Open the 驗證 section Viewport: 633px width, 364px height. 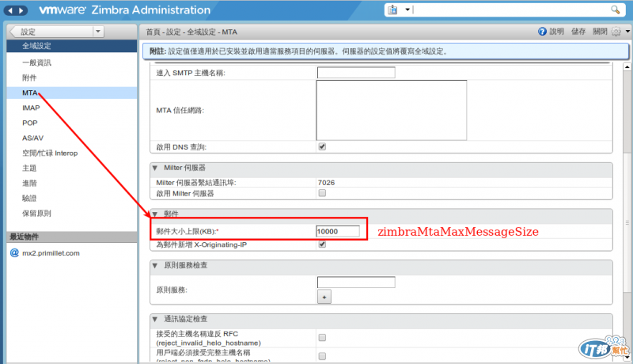point(29,198)
